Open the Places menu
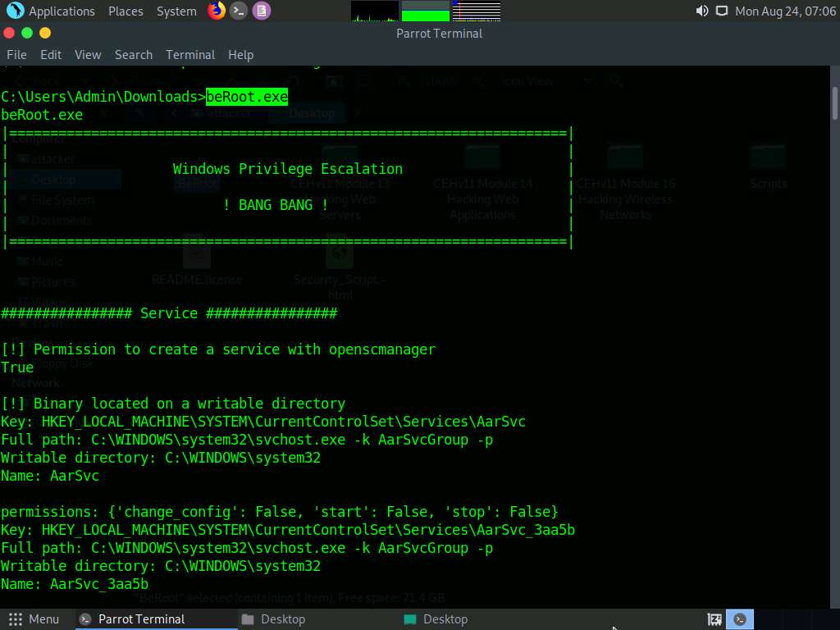Screen dimensions: 840x630 pyautogui.click(x=126, y=11)
